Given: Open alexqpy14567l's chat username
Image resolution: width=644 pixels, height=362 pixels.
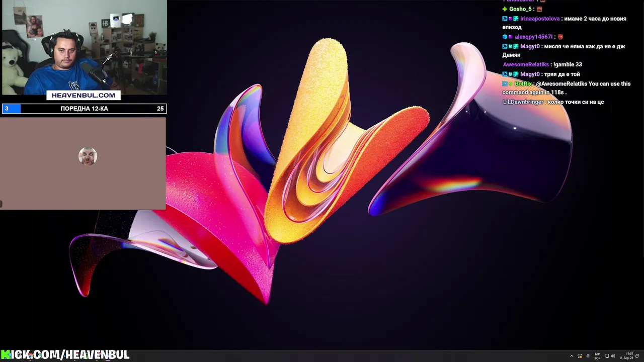Looking at the screenshot, I should 533,37.
